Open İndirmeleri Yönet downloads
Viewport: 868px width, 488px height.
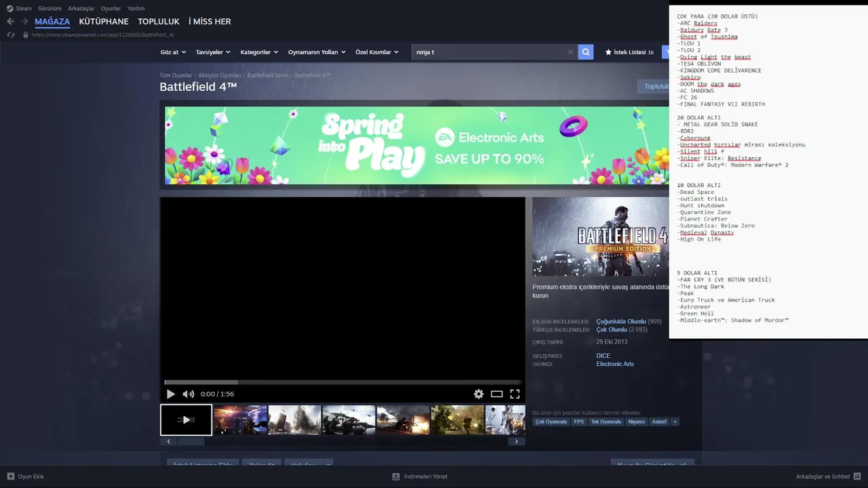coord(420,476)
